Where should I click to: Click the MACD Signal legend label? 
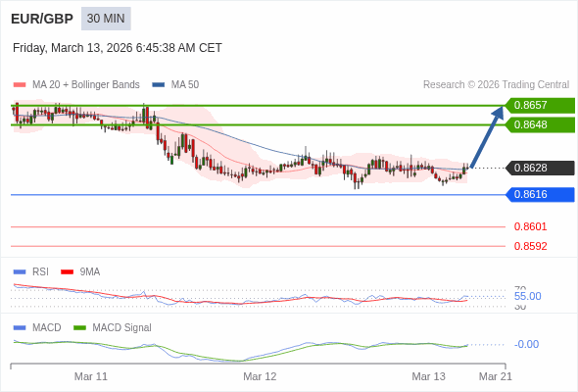pyautogui.click(x=122, y=328)
